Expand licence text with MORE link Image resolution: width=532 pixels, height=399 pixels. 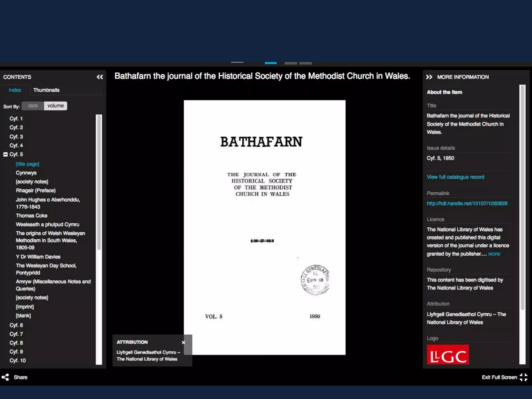(x=494, y=254)
